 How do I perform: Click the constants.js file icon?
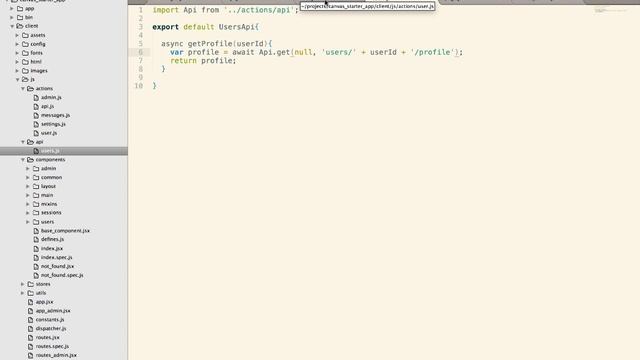tap(31, 320)
